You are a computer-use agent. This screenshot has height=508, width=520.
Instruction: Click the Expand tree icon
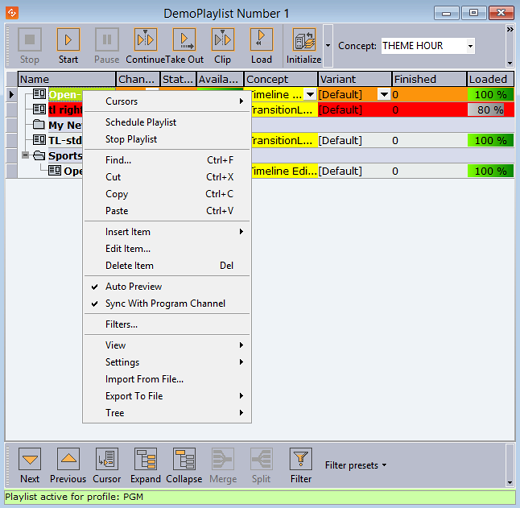[x=145, y=459]
